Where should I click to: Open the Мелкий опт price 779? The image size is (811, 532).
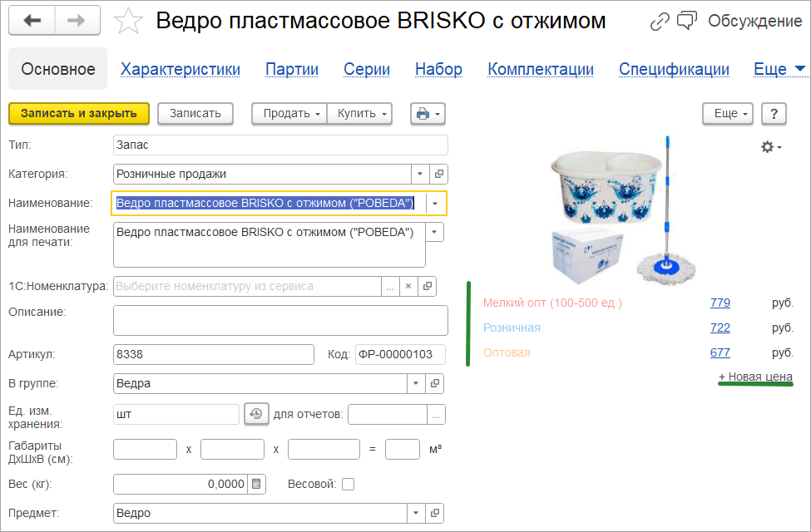coord(720,303)
